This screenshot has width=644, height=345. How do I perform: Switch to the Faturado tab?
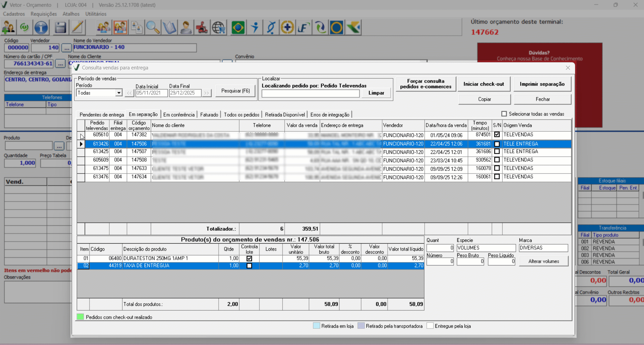[209, 115]
